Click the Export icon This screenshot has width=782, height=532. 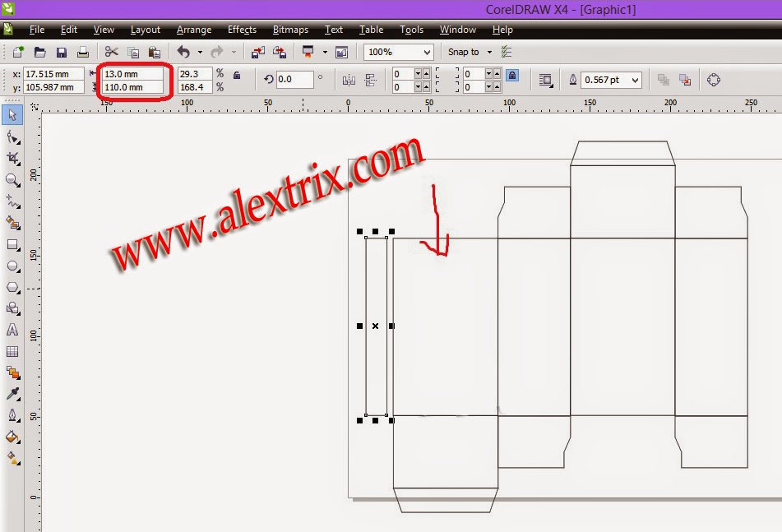coord(280,52)
